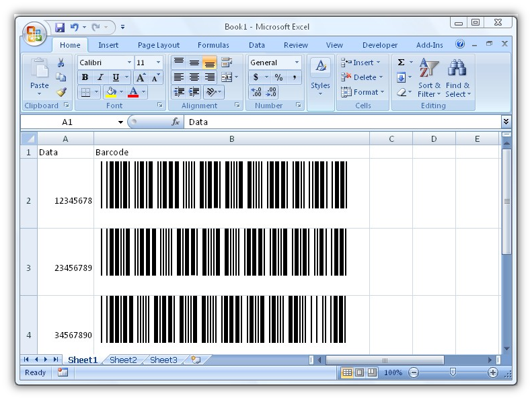Undo the last action
Screen dimensions: 532x400
(x=74, y=27)
